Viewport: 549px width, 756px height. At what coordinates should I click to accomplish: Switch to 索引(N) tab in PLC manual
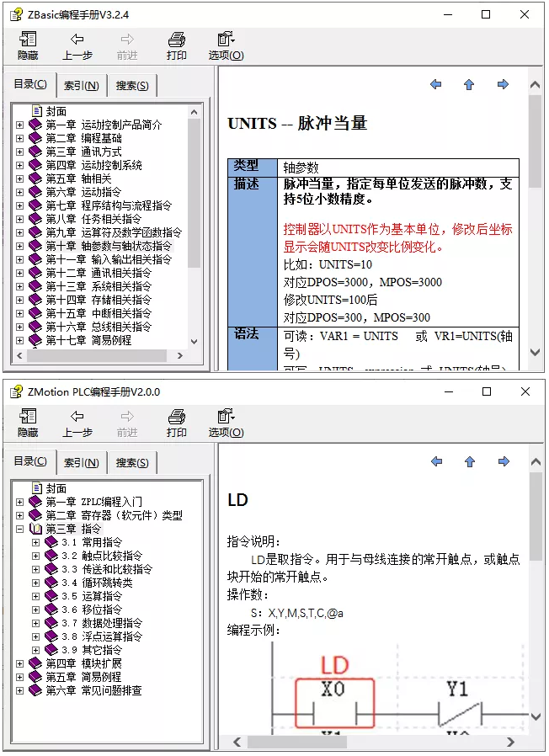(82, 463)
